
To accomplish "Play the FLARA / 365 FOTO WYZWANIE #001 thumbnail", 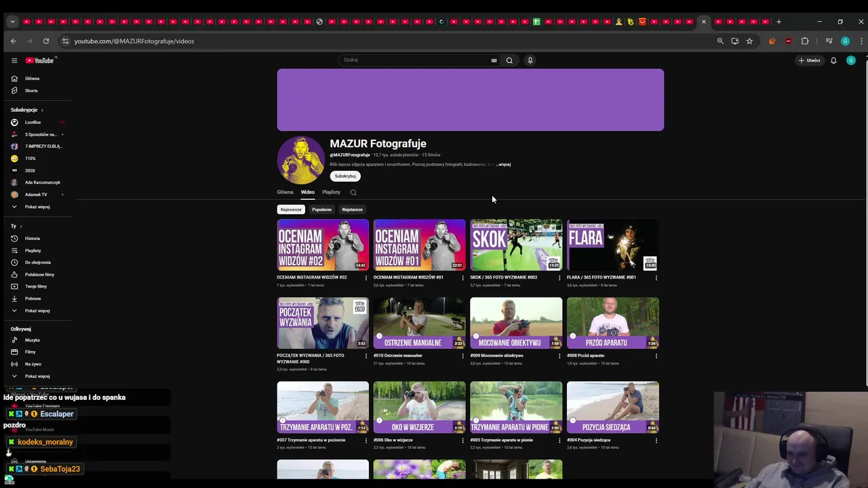I will (x=612, y=245).
